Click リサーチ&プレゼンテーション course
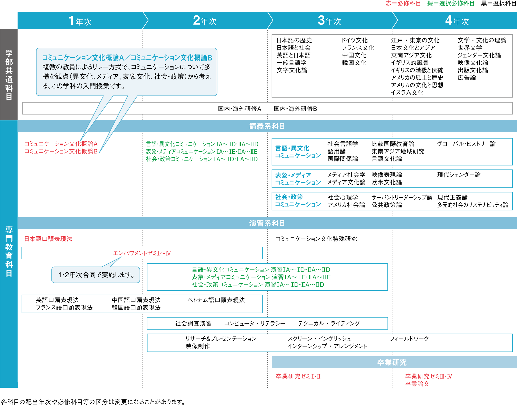 click(x=221, y=339)
